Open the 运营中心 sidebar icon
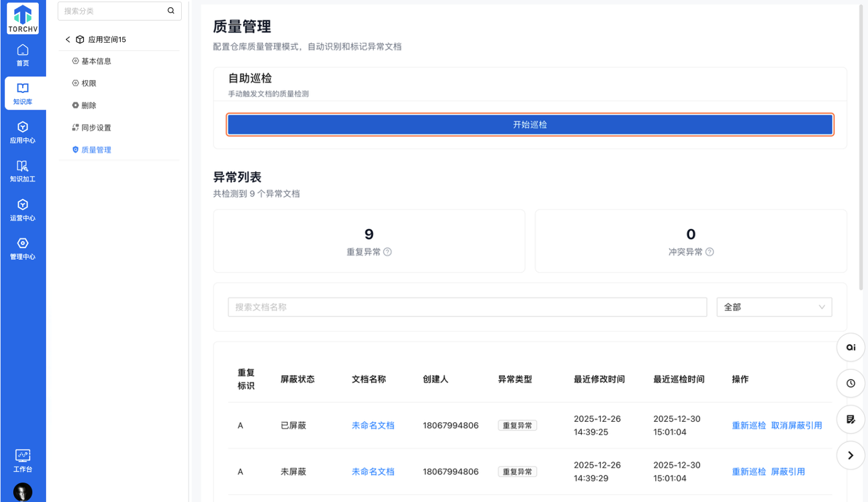Screen dimensions: 868x502 tap(23, 210)
